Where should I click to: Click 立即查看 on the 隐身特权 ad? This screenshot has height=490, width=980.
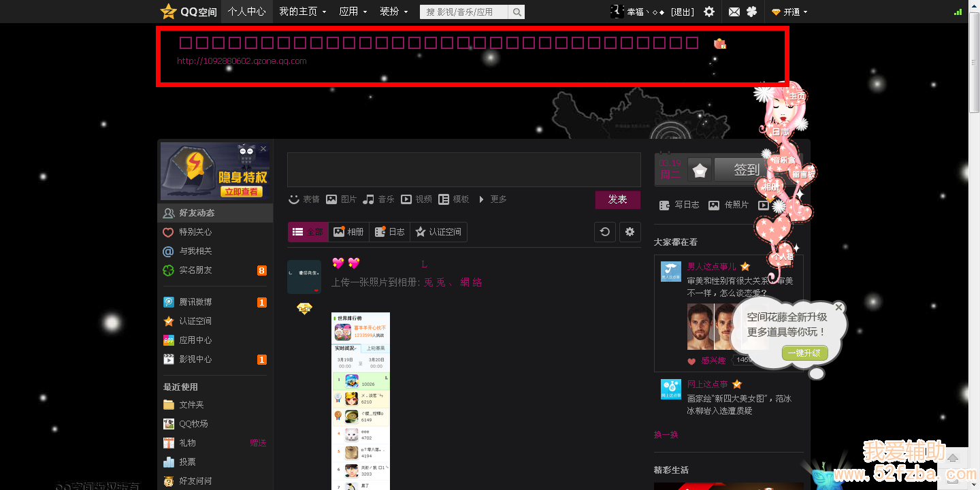pyautogui.click(x=241, y=192)
